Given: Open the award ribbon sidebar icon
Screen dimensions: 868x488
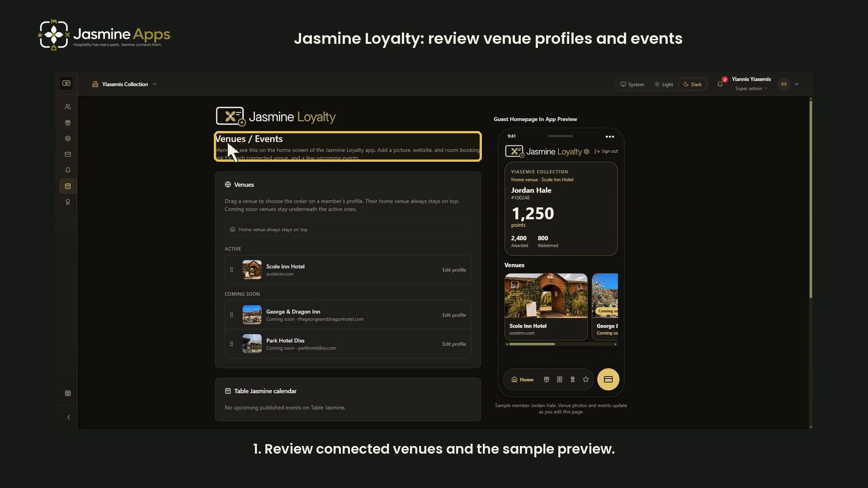Looking at the screenshot, I should tap(68, 202).
